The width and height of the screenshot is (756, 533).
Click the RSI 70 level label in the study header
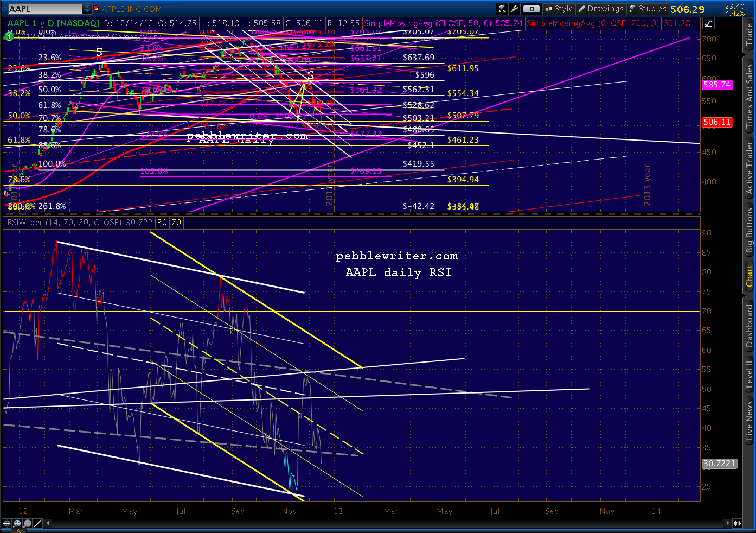pos(176,222)
